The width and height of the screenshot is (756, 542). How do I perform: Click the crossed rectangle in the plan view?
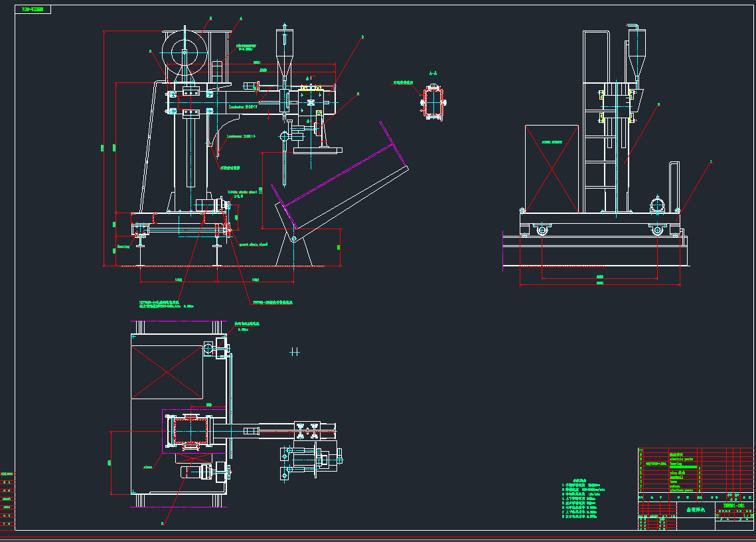click(x=168, y=372)
